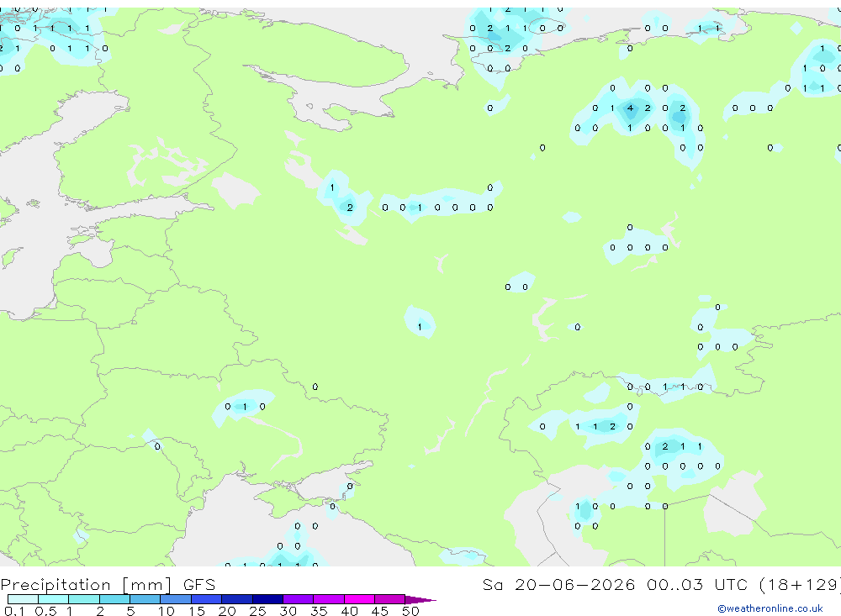Click the "4" precipitation value on the map

630,108
